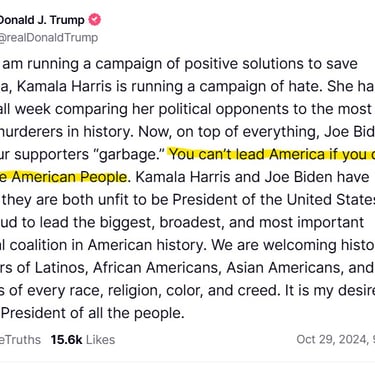
Task: Click "Kamala Harris and Joe Biden have" text
Action: 252,177
